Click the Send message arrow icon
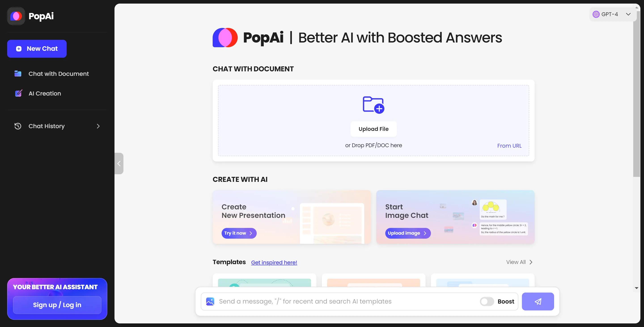The width and height of the screenshot is (644, 327). click(538, 302)
